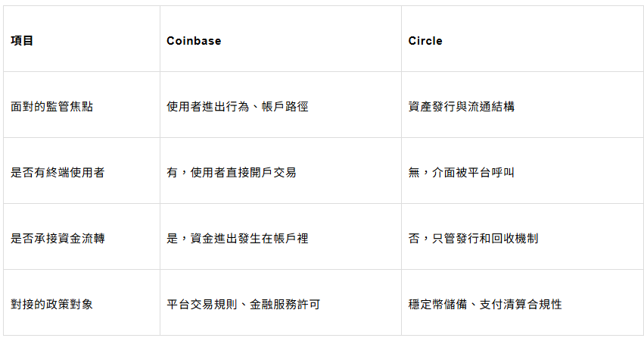Click the 使用者直接開戶交易 text
The height and width of the screenshot is (338, 644).
point(243,173)
